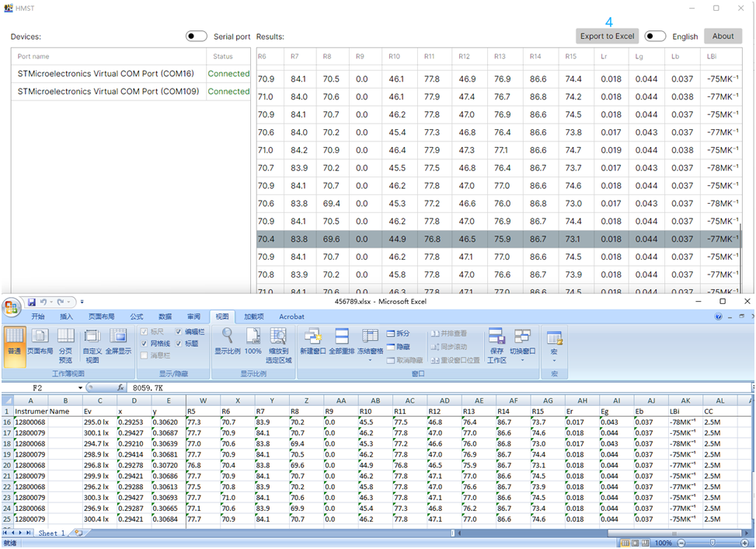Screen dimensions: 756x549
Task: Select the 页面布局 (Page Layout) view icon
Action: click(39, 342)
